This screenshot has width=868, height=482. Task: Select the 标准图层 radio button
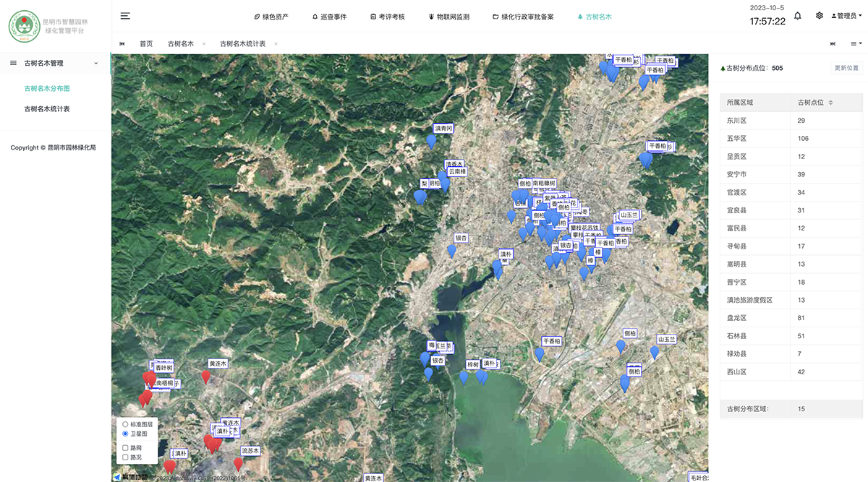[x=125, y=424]
